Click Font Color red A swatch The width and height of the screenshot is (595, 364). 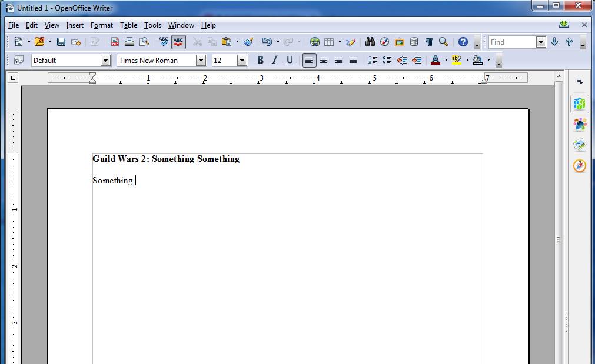tap(436, 60)
